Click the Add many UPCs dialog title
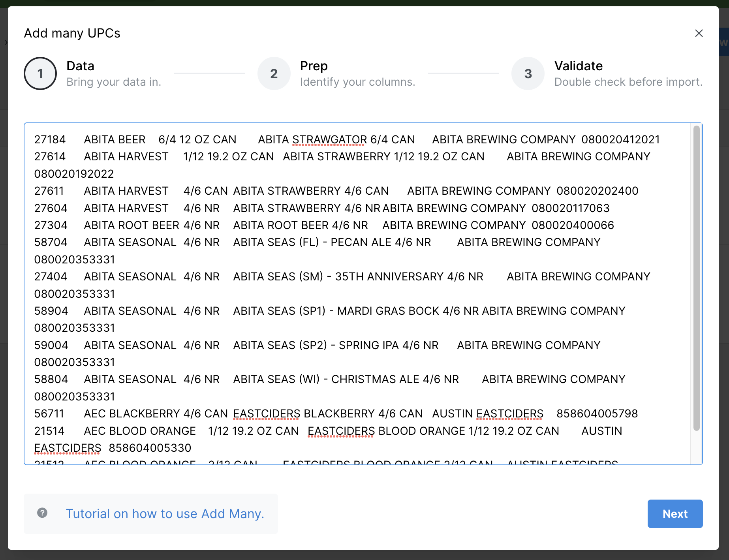 point(72,33)
